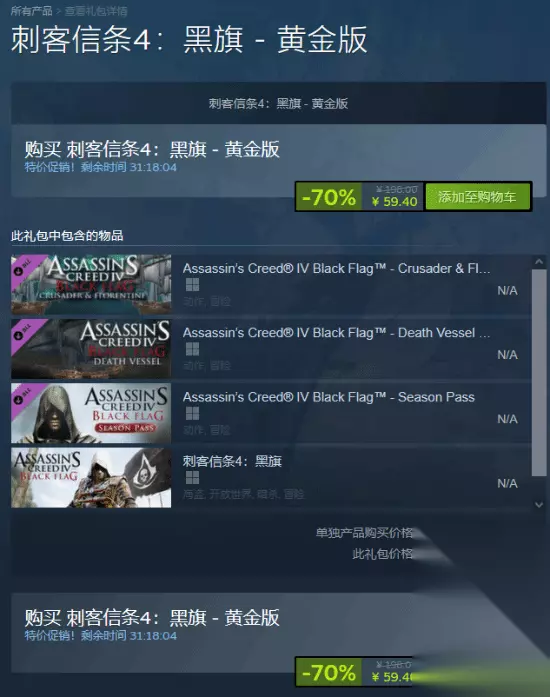Open the Season Pass thumbnail image
The width and height of the screenshot is (550, 697).
click(91, 413)
